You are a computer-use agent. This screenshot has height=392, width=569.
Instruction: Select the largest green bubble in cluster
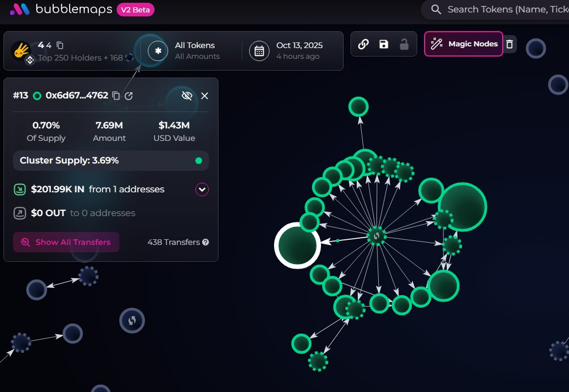[x=463, y=206]
